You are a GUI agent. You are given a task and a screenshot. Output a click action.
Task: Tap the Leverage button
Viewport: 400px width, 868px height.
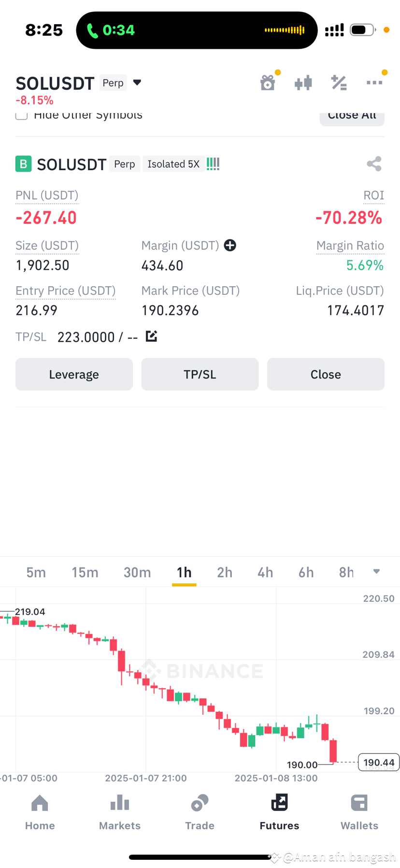74,374
